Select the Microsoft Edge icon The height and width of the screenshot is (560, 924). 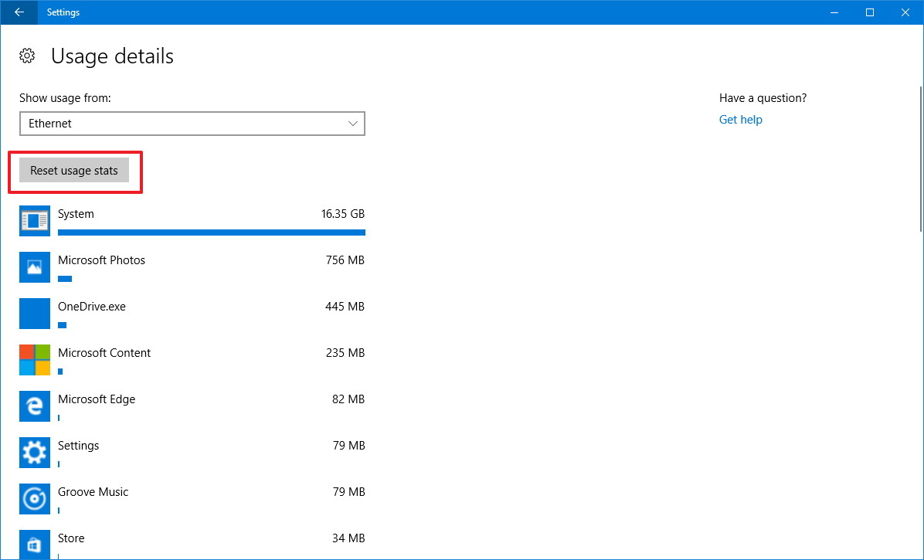coord(35,406)
